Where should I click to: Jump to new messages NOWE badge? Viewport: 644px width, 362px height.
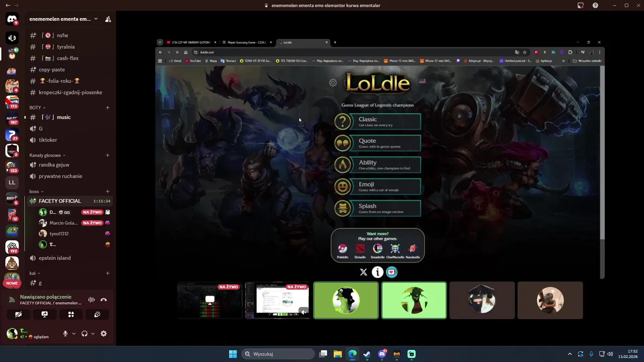(x=12, y=283)
